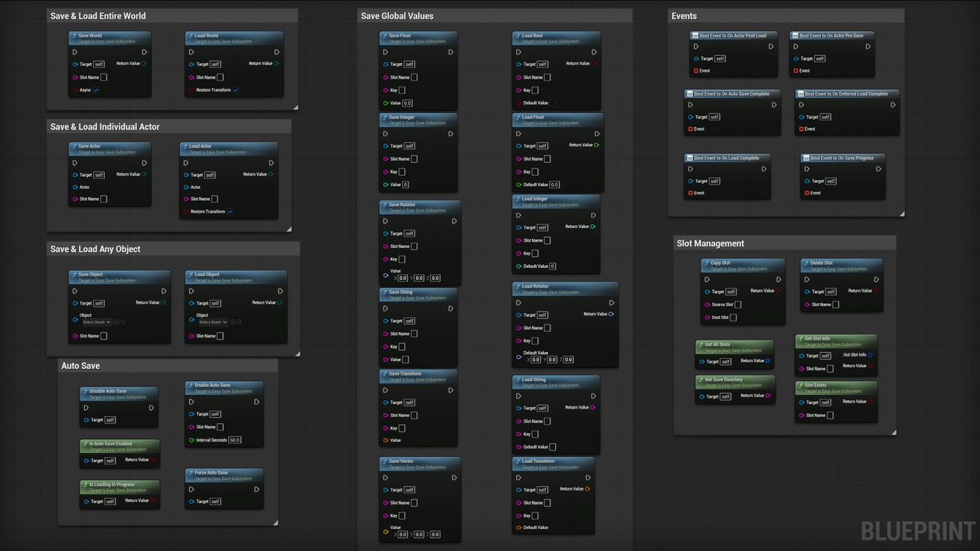Click Get All Slots Return Value array pin
This screenshot has width=980, height=551.
pyautogui.click(x=767, y=360)
